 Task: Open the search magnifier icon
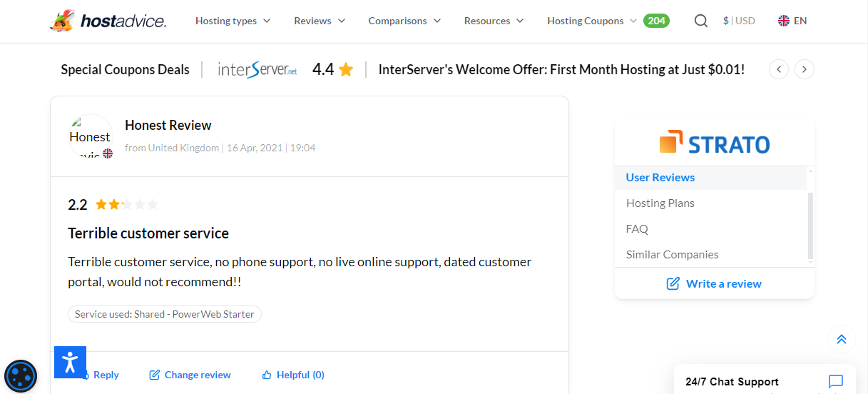click(x=700, y=21)
